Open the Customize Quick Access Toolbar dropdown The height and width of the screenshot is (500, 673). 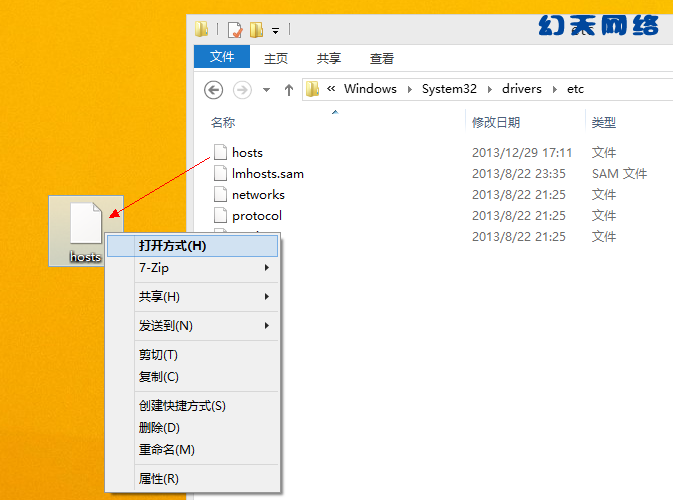[275, 30]
